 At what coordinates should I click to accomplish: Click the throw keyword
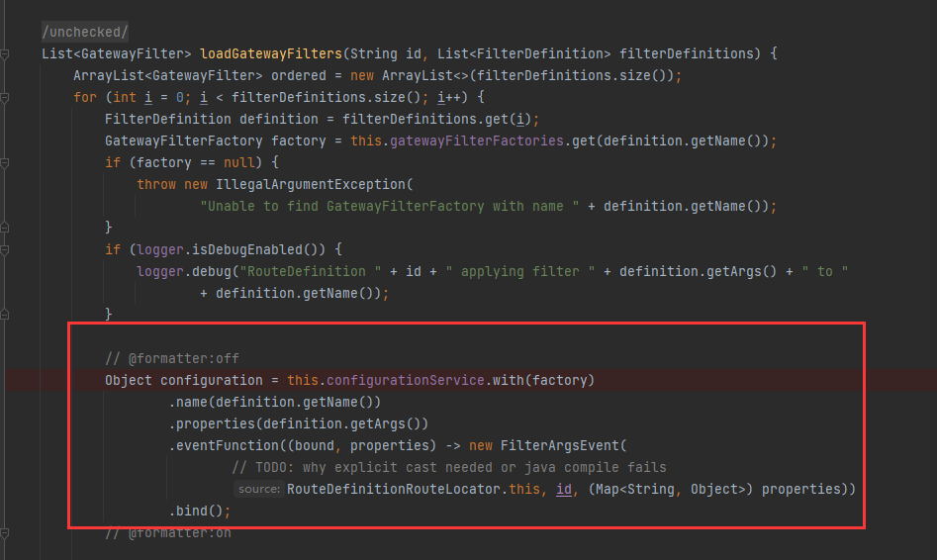pos(156,185)
